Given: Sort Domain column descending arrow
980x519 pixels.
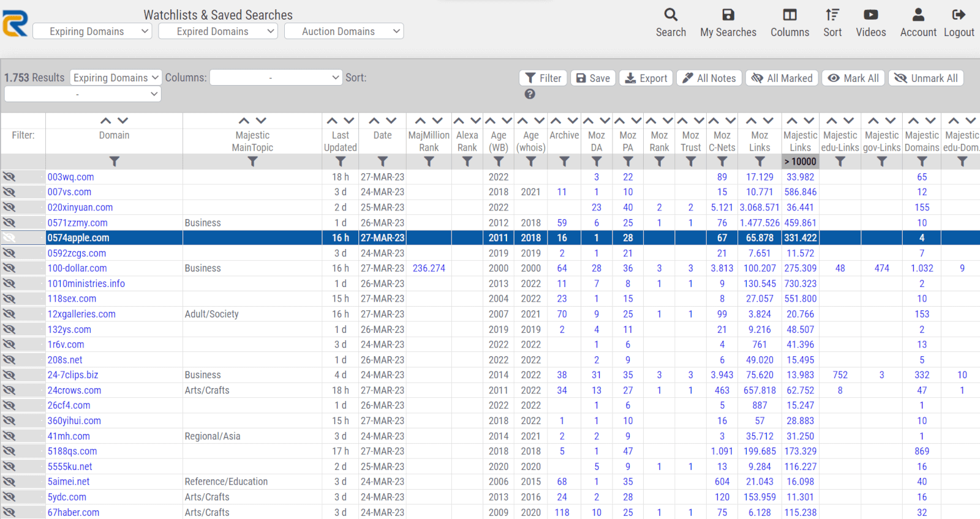Looking at the screenshot, I should point(123,121).
